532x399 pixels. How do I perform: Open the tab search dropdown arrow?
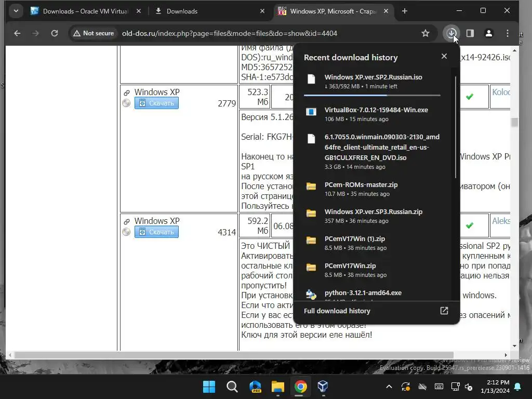point(16,11)
